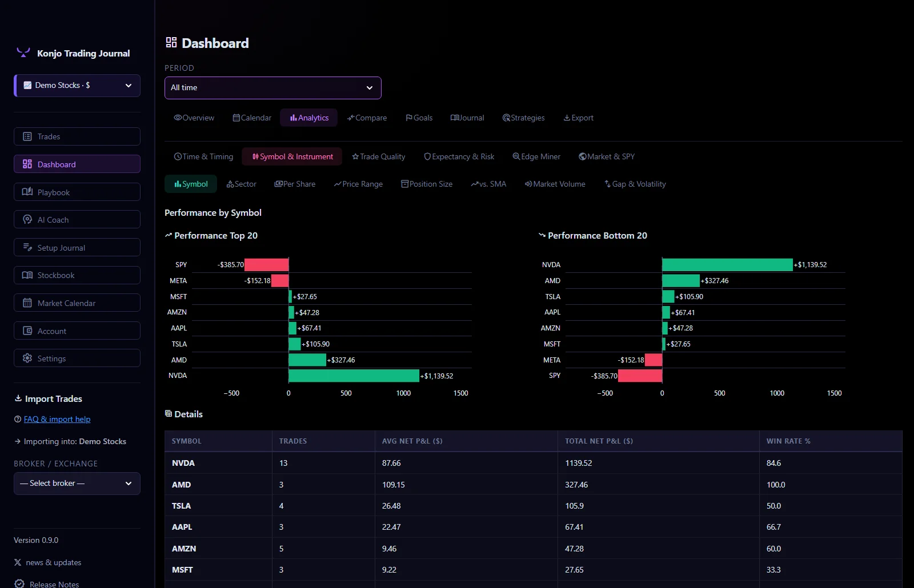
Task: Open the news & updates link
Action: [54, 562]
